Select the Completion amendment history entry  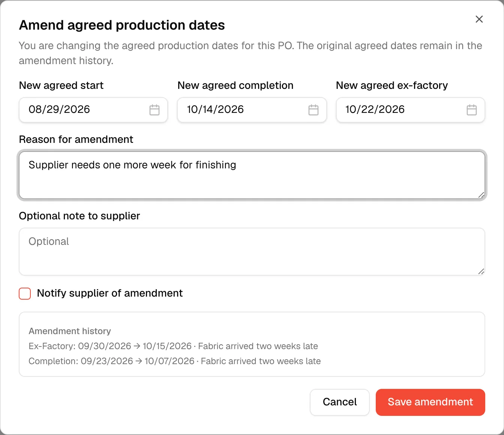(175, 361)
